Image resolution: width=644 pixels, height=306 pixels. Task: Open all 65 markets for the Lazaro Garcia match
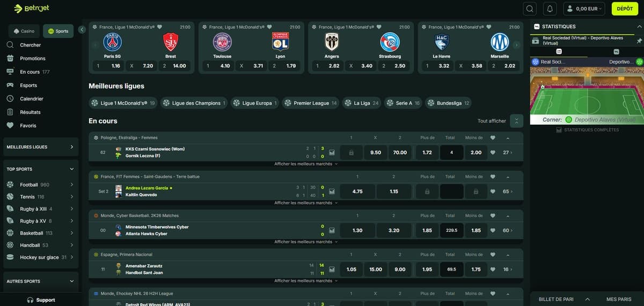[508, 191]
